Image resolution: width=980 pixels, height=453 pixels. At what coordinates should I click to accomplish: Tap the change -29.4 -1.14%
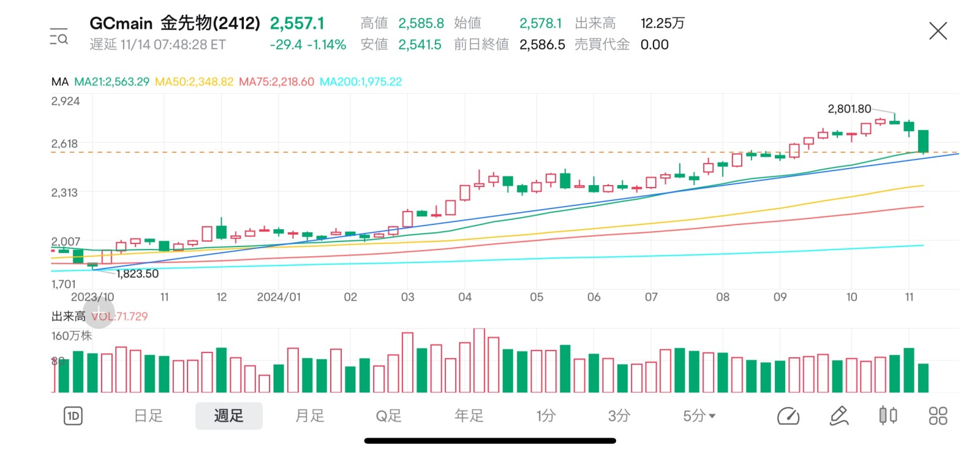[x=308, y=45]
